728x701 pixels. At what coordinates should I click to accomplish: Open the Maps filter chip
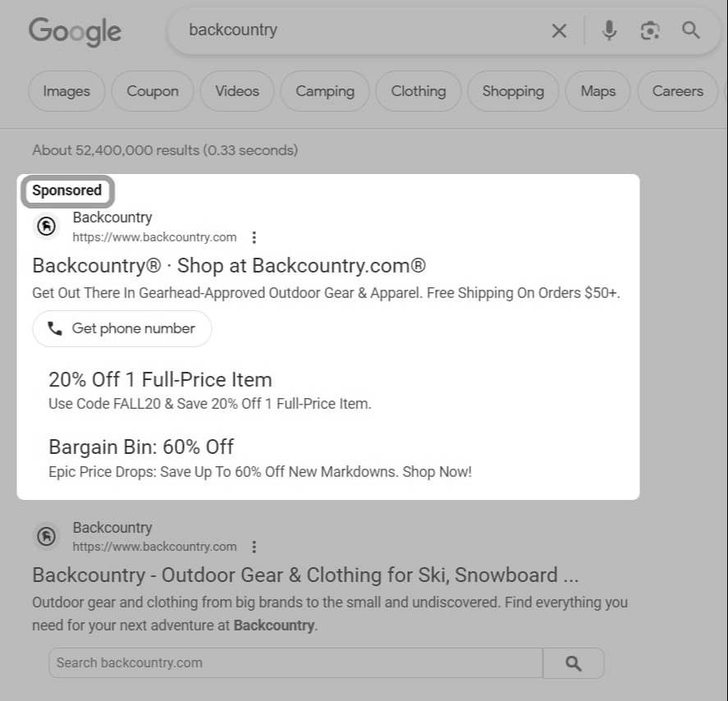598,91
